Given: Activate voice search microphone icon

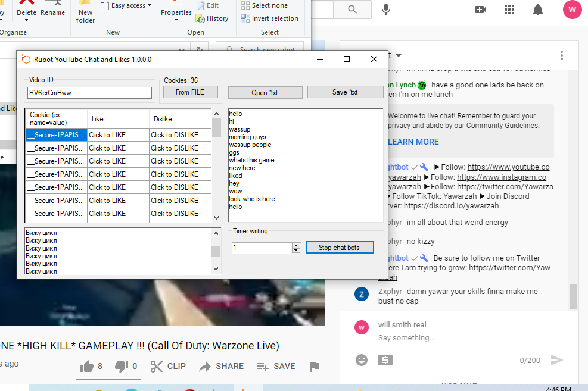Looking at the screenshot, I should pos(386,9).
